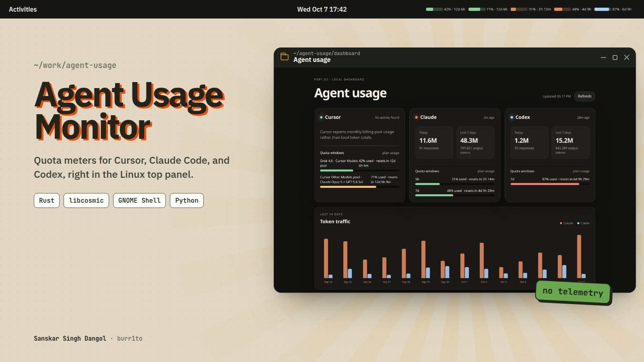Click Codex's Today 1.2M stat tile
The image size is (644, 362).
[529, 142]
